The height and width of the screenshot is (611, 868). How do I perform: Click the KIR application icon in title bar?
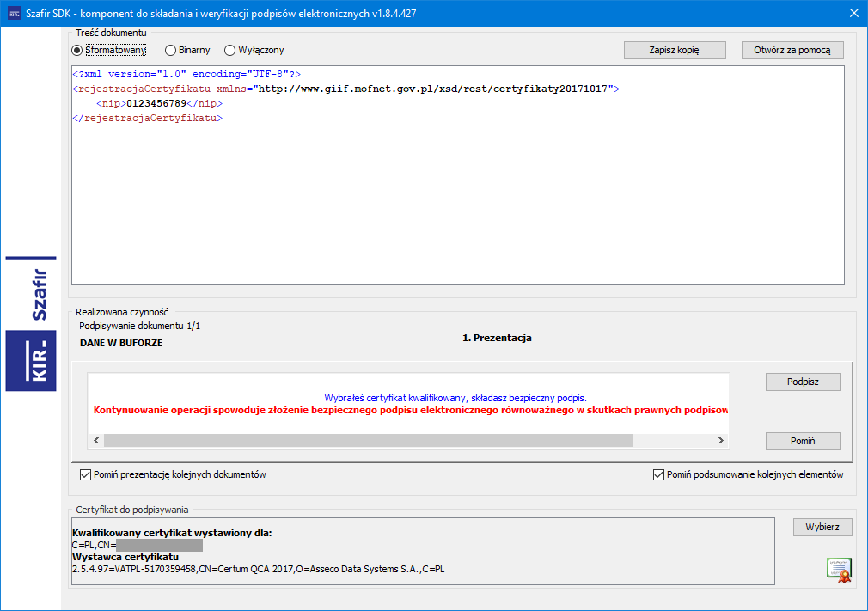pyautogui.click(x=14, y=13)
